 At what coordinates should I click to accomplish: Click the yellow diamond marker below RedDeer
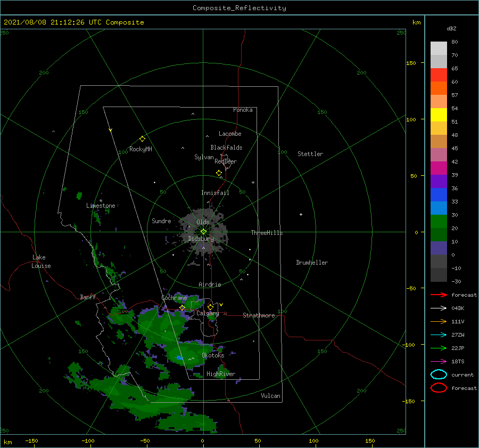coord(219,173)
